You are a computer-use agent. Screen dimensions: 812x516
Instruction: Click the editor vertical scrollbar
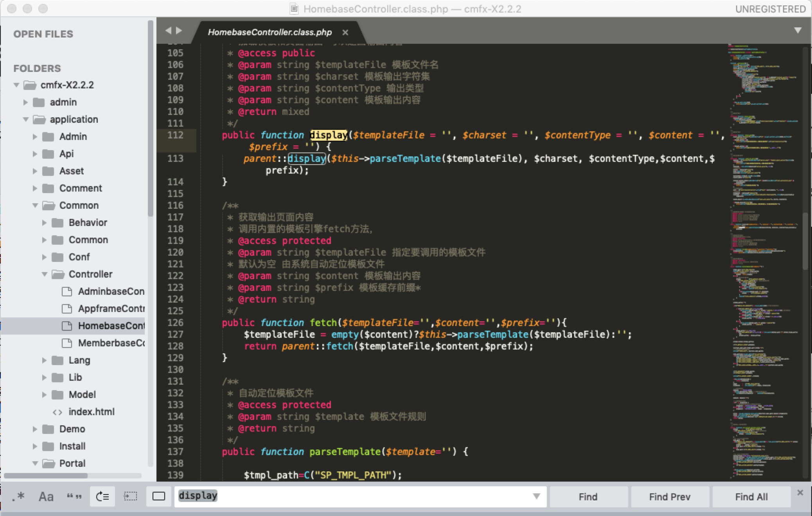[x=805, y=241]
